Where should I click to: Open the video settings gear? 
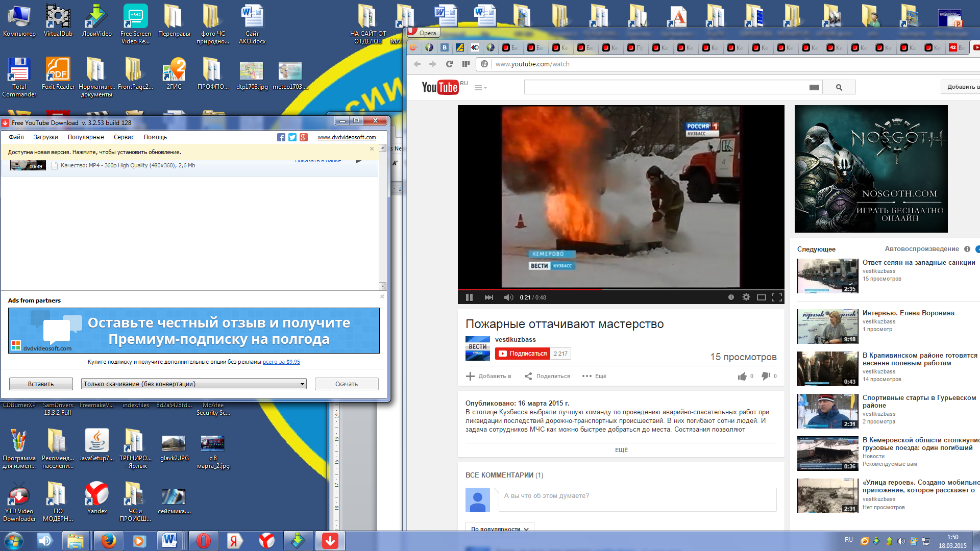pos(746,297)
